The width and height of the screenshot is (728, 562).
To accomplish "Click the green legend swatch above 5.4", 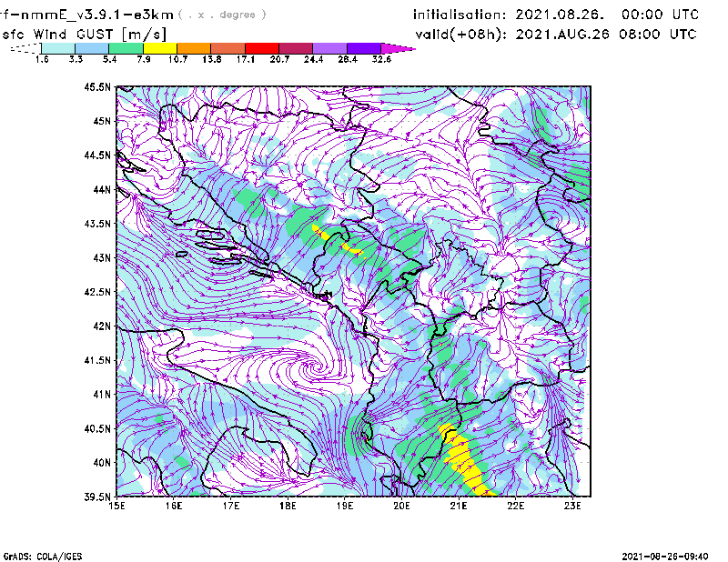I will point(126,48).
